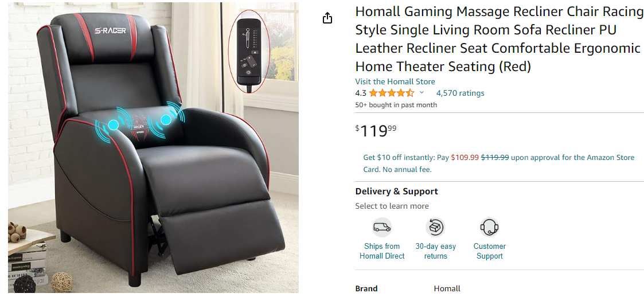The image size is (644, 297).
Task: Click the orange star rating icons
Action: (392, 93)
